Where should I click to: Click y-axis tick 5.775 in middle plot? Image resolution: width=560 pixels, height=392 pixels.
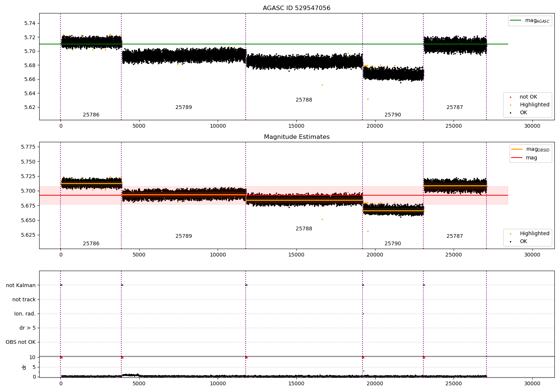pyautogui.click(x=28, y=147)
